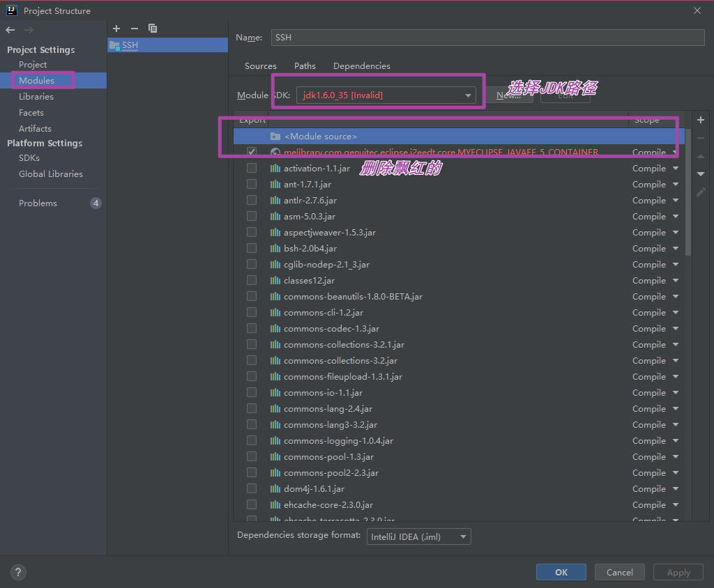The image size is (714, 588).
Task: Toggle export checkbox for commons-cli-1.2.jar
Action: (251, 312)
